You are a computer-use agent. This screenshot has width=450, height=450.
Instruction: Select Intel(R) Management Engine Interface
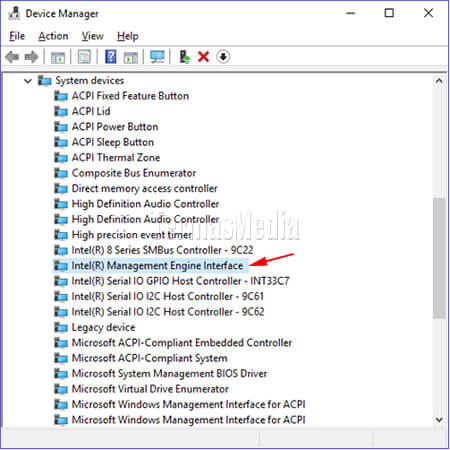(157, 266)
